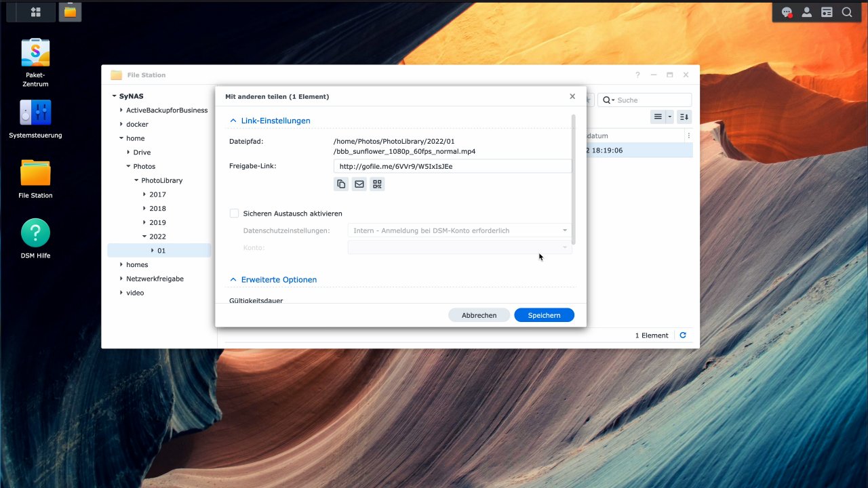
Task: Open notifications chat bubble icon
Action: coord(787,12)
